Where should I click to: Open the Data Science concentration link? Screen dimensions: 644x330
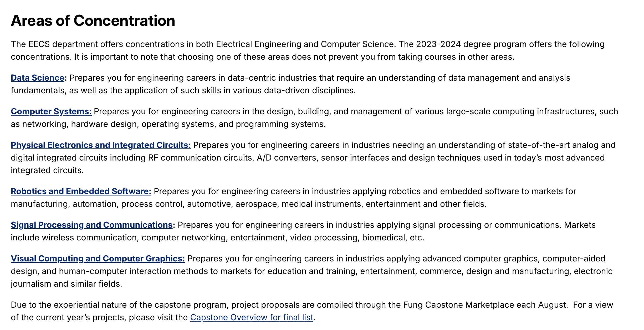pos(37,78)
